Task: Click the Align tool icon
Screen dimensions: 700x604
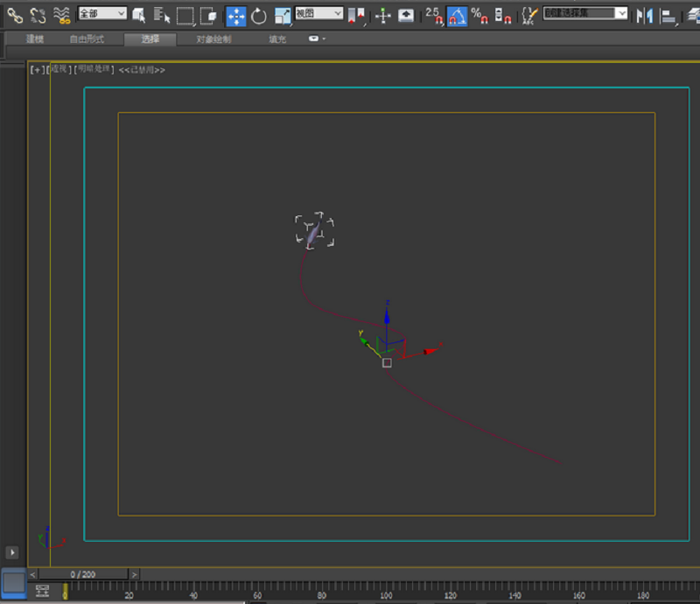Action: point(668,17)
